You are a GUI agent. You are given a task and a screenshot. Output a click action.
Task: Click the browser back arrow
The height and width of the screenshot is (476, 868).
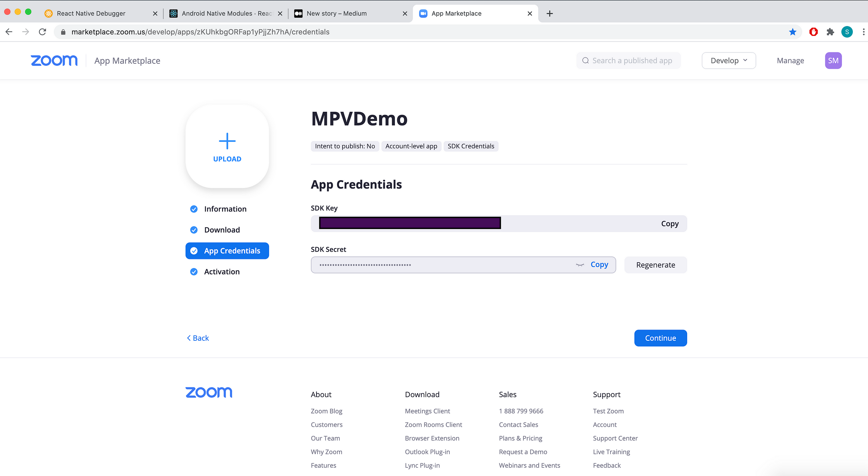click(x=9, y=32)
